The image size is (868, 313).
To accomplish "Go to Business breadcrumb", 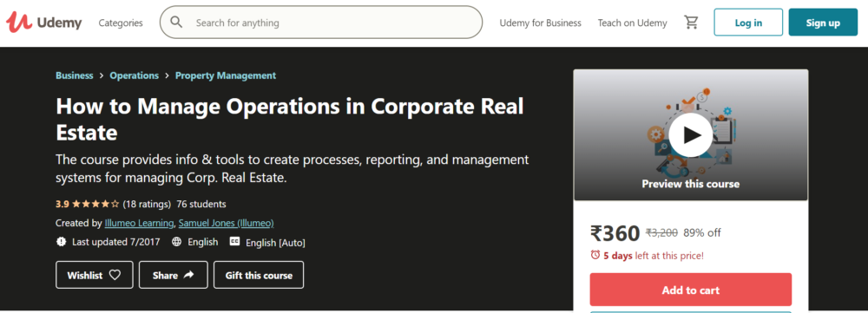I will [x=74, y=75].
